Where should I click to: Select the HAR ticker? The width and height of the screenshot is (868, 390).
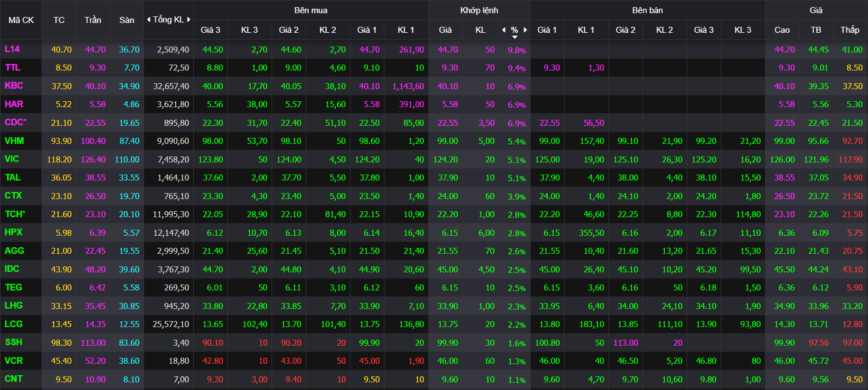[x=14, y=104]
